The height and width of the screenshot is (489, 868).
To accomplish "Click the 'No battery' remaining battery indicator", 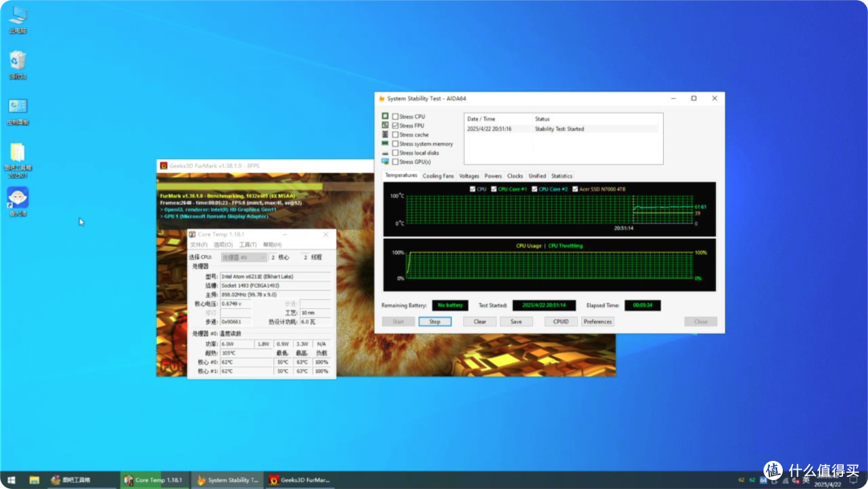I will click(x=450, y=305).
